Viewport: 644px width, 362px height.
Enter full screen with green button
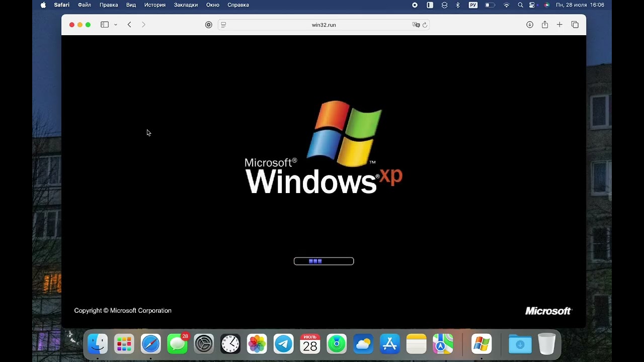pyautogui.click(x=88, y=25)
